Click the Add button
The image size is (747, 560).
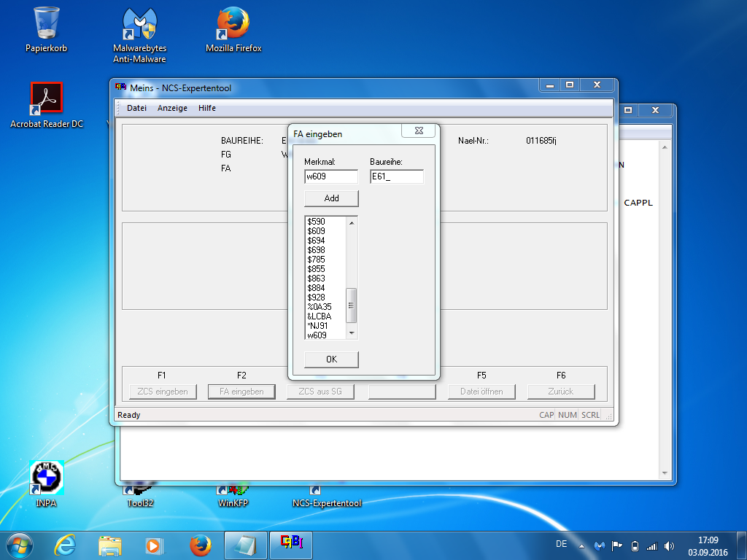point(332,198)
